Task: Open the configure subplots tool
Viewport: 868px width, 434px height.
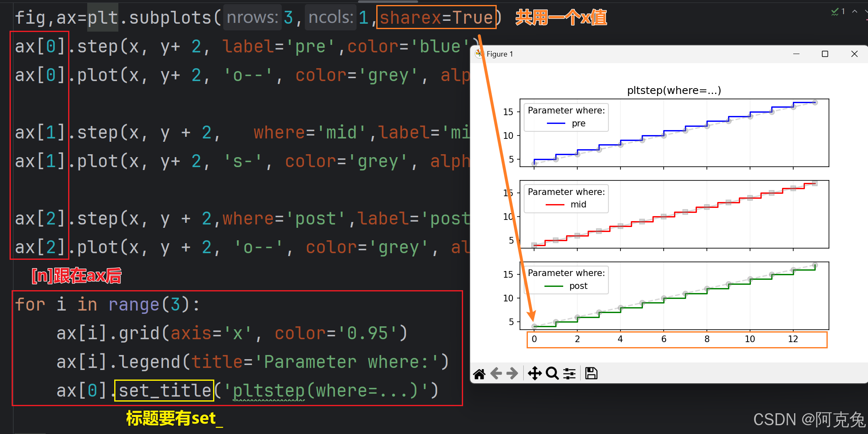Action: 569,373
